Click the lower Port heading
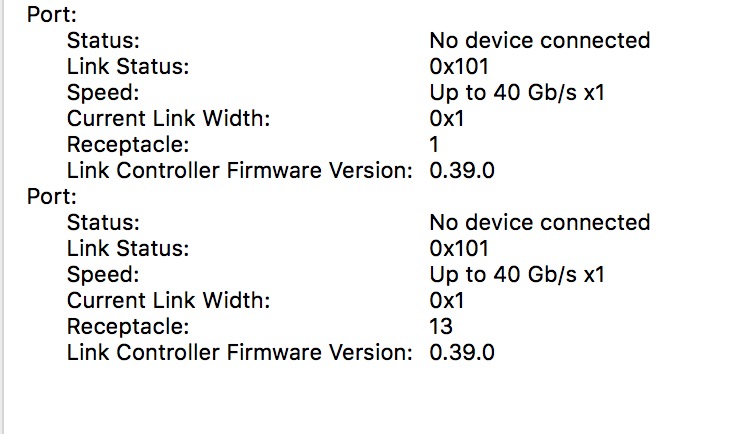Image resolution: width=732 pixels, height=434 pixels. (x=51, y=196)
